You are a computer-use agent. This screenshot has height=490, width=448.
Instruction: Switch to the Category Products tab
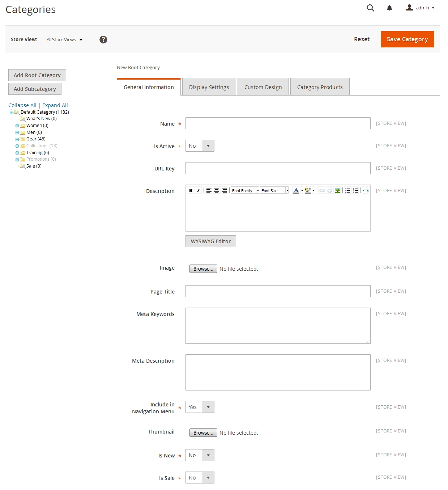[320, 87]
